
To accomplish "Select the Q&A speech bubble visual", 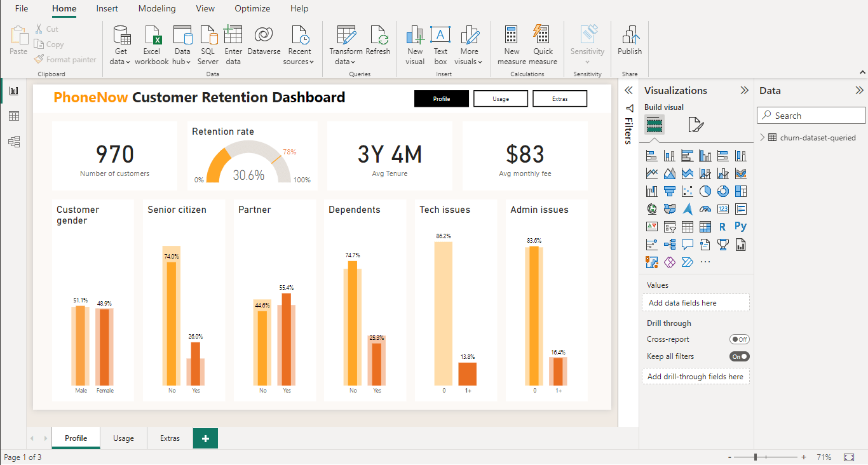I will [687, 245].
